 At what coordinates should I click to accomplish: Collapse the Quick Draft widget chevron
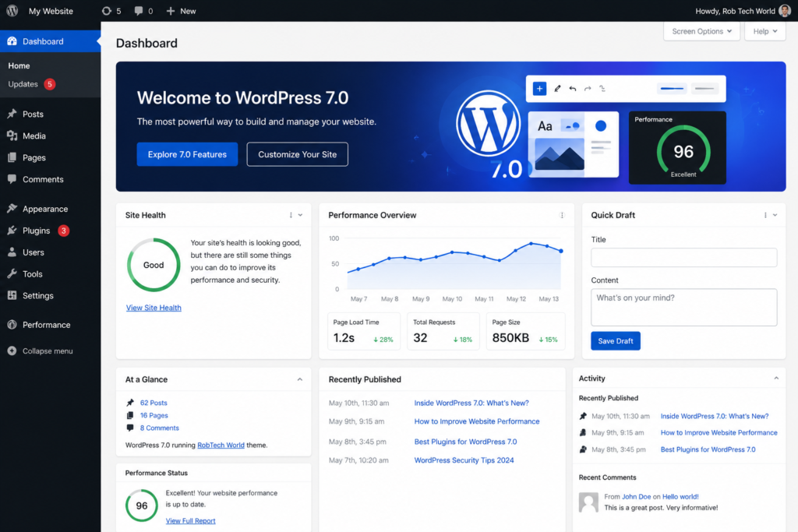click(775, 215)
